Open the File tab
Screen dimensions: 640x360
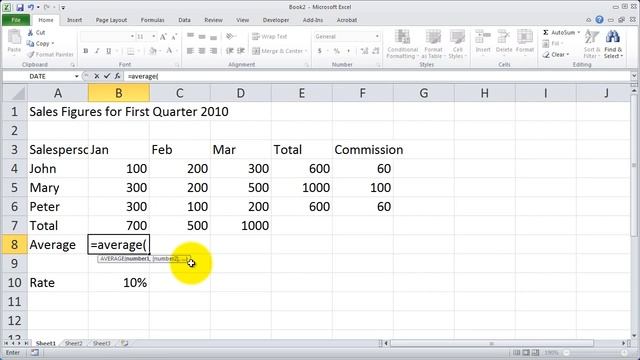point(16,20)
